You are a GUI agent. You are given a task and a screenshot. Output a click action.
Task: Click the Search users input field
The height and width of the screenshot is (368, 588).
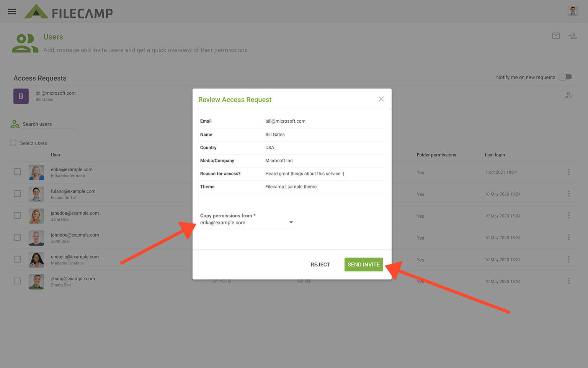click(x=48, y=124)
